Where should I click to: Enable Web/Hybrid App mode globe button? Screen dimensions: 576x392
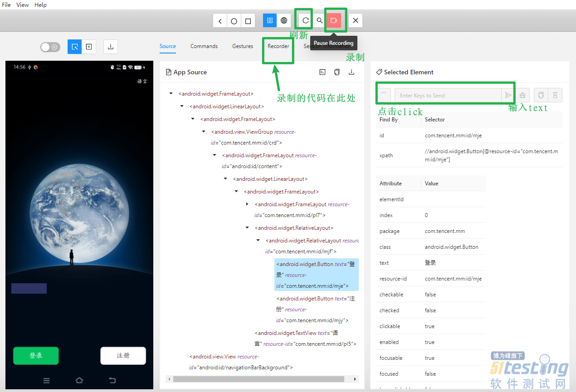point(284,20)
